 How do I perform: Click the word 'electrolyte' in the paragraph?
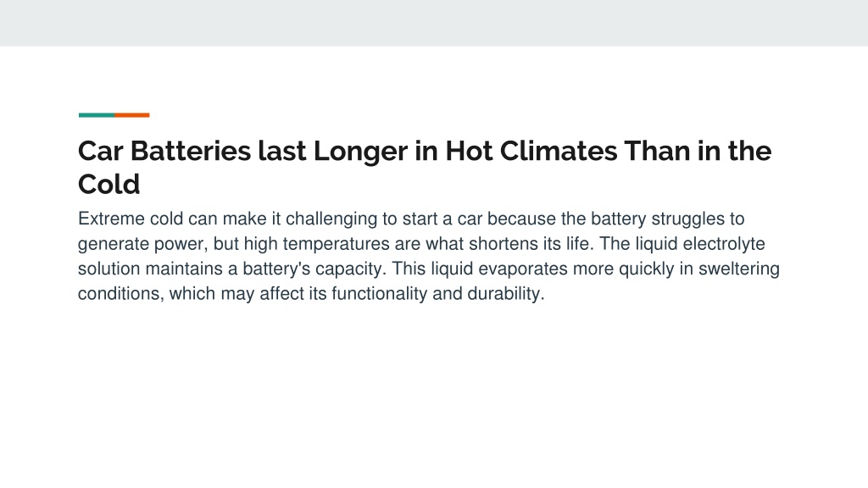[x=724, y=244]
